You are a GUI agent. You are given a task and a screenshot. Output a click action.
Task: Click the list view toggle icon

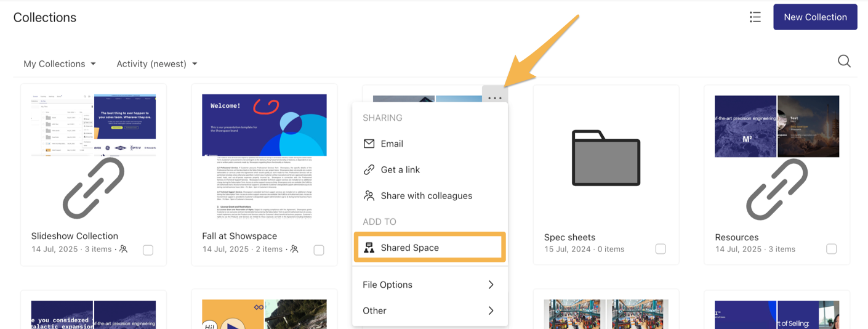[x=755, y=17]
